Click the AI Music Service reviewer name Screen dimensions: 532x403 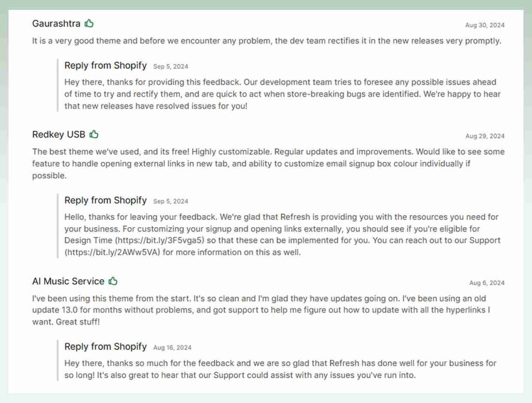[x=68, y=281]
